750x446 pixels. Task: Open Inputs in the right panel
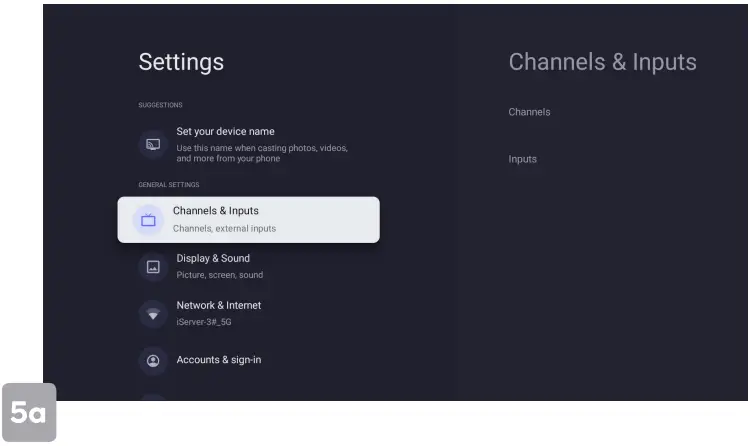(x=522, y=159)
